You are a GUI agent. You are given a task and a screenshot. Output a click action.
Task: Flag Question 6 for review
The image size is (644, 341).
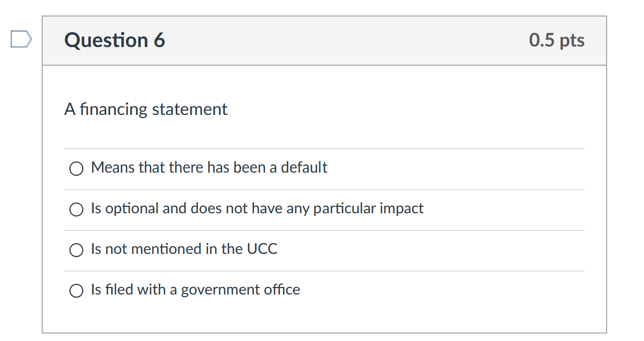tap(21, 40)
